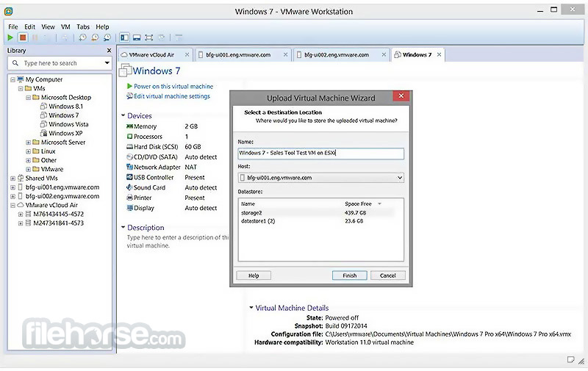Open the View menu
588x371 pixels.
click(48, 27)
